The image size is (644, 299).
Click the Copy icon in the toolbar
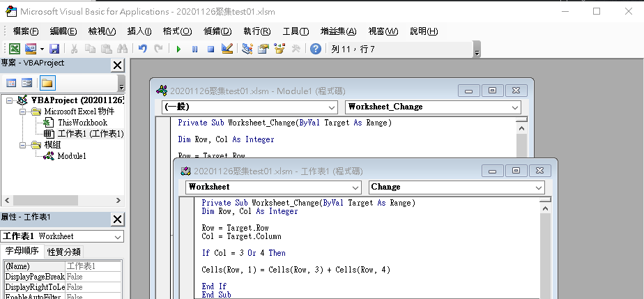[x=90, y=49]
